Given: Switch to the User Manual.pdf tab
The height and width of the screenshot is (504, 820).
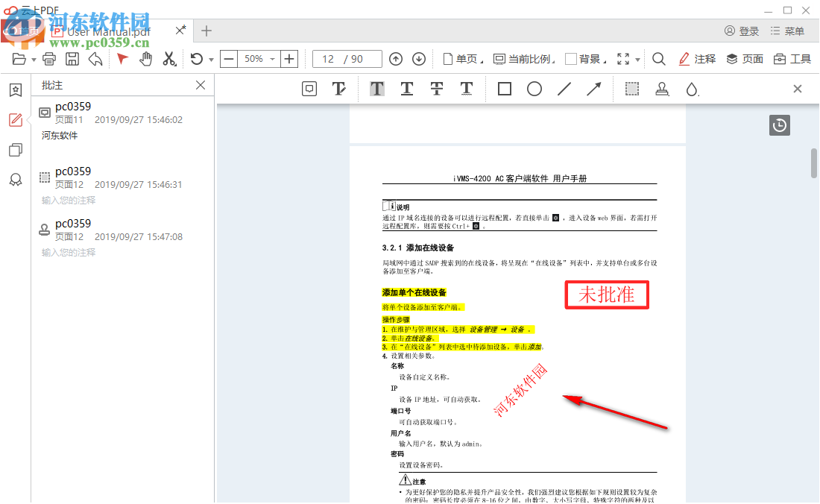Looking at the screenshot, I should [x=108, y=31].
